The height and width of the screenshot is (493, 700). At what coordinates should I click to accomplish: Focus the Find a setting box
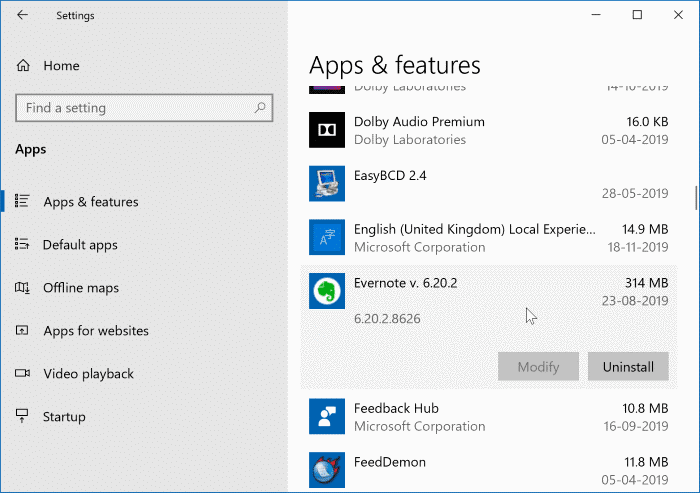[x=144, y=108]
